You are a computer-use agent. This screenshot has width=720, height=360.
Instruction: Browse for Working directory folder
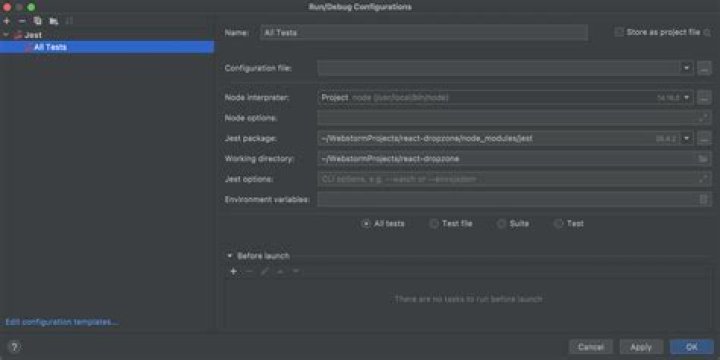[x=703, y=158]
